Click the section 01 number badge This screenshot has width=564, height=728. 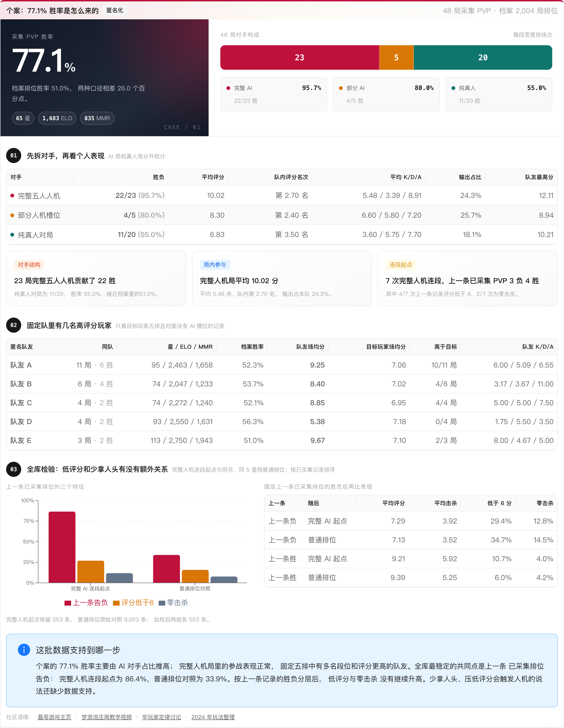(x=14, y=155)
